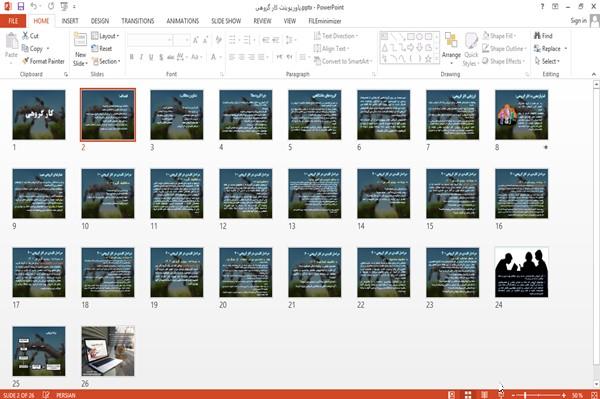
Task: Increase font size with the large A icon
Action: pyautogui.click(x=196, y=40)
